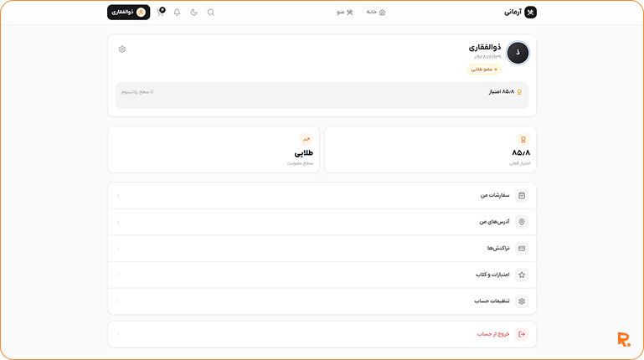Click the آرمانی brand name text
Viewport: 644px width, 360px height.
pyautogui.click(x=513, y=13)
